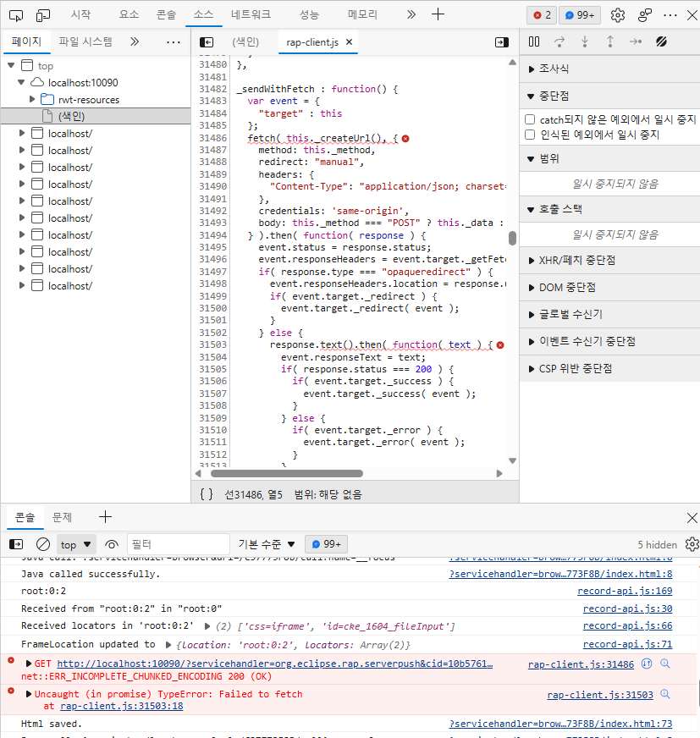Click the console filter input field
This screenshot has height=738, width=700.
[x=179, y=544]
